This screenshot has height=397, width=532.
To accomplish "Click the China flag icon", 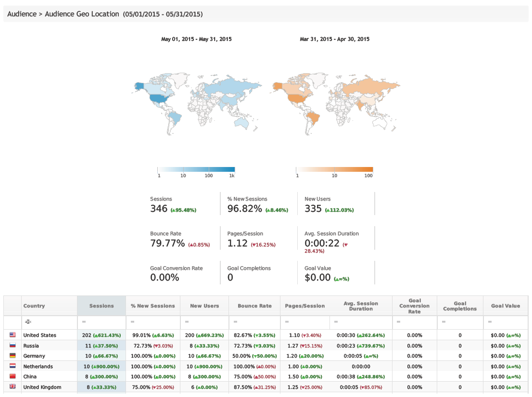I will point(13,376).
